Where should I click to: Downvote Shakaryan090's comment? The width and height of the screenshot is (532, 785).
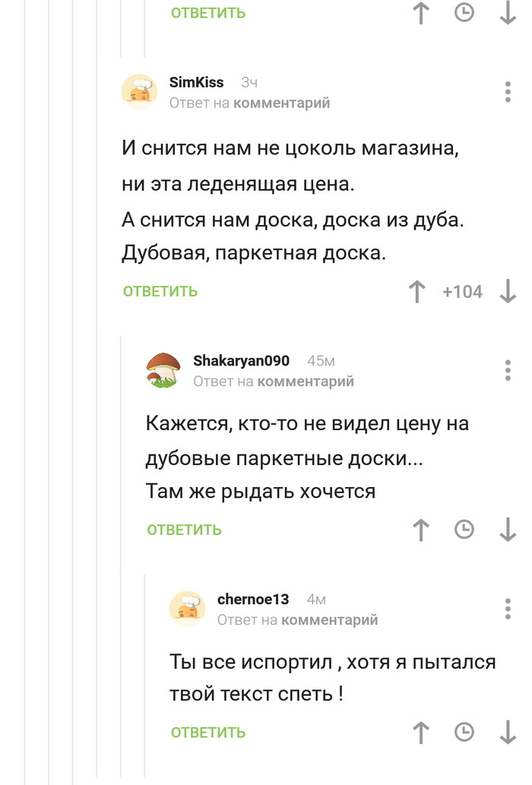(x=508, y=530)
